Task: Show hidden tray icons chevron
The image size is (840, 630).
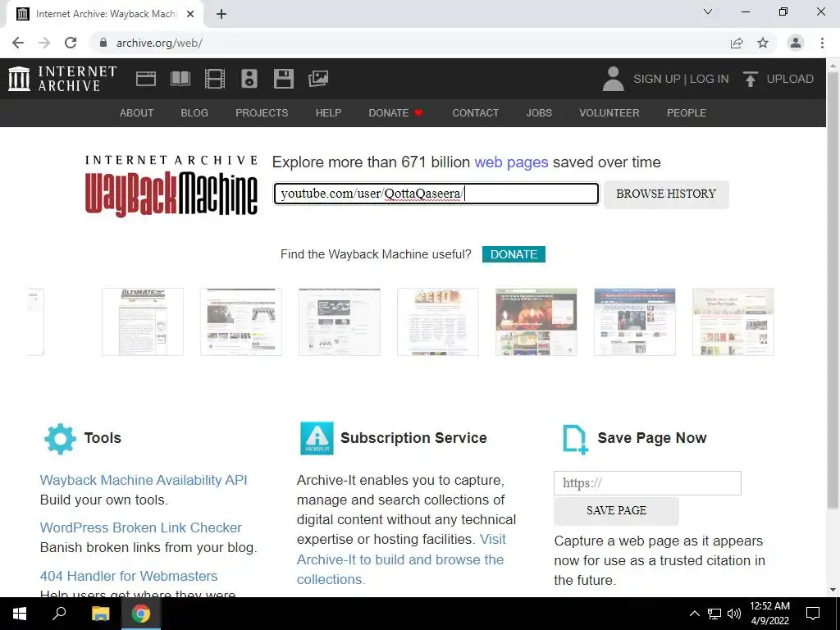Action: tap(694, 614)
